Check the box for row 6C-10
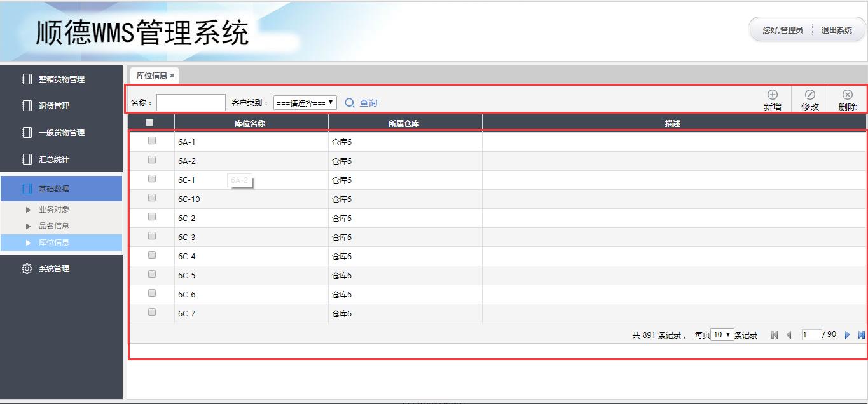This screenshot has height=404, width=868. coord(152,198)
